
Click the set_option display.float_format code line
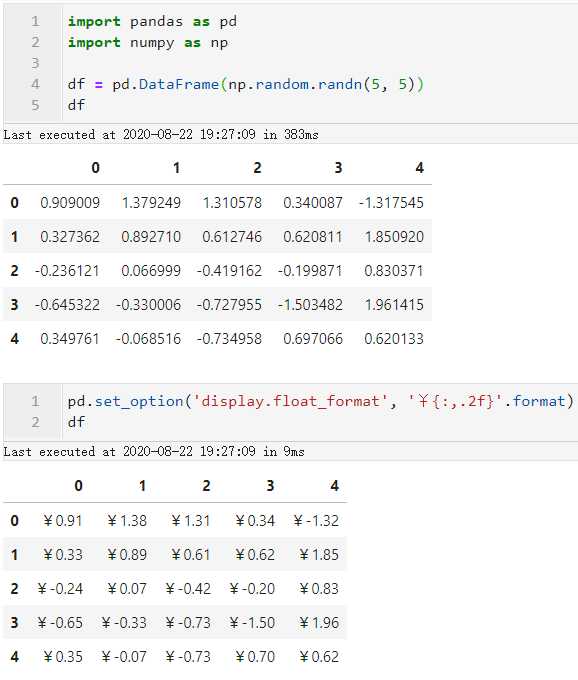pyautogui.click(x=321, y=401)
